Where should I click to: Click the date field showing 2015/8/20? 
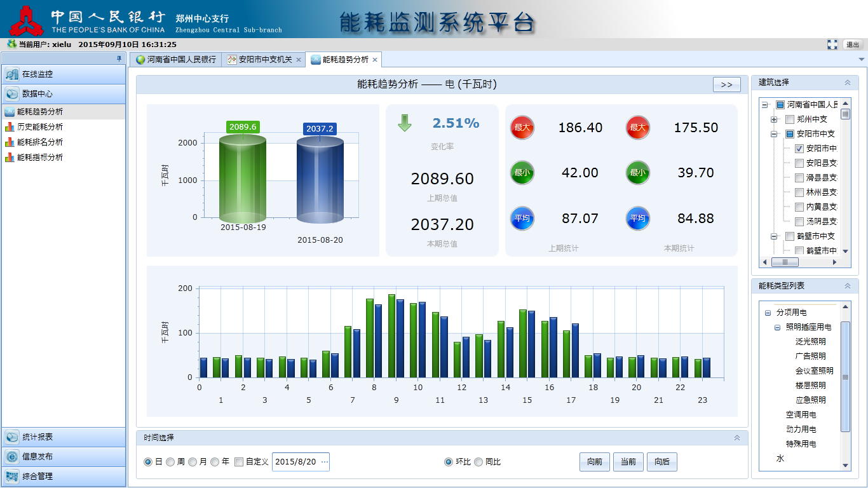pyautogui.click(x=295, y=462)
